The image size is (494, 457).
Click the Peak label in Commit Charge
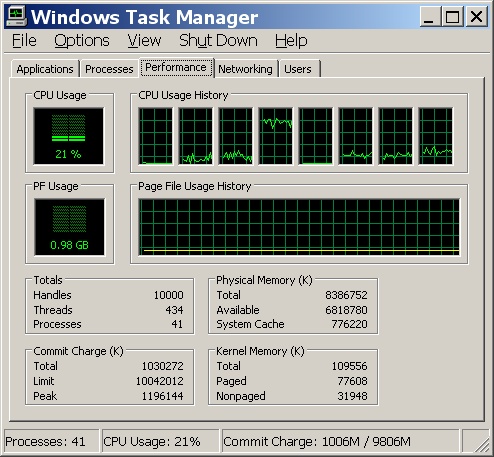coord(45,396)
